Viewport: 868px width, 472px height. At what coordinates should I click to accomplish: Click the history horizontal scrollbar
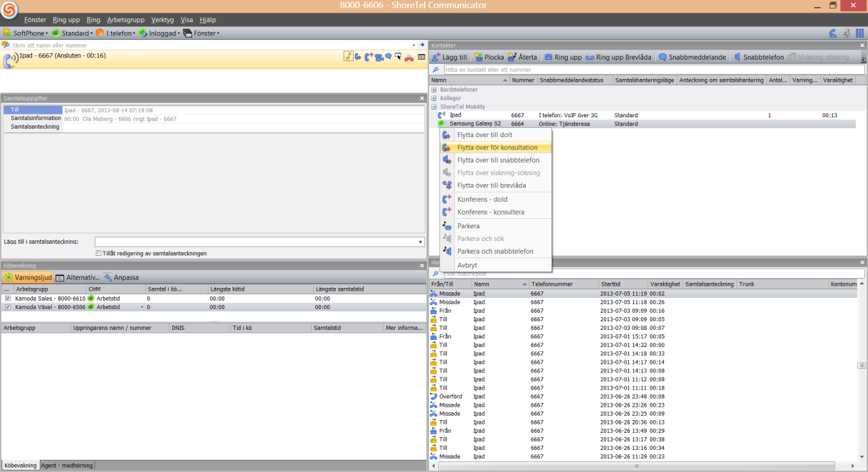coord(637,466)
